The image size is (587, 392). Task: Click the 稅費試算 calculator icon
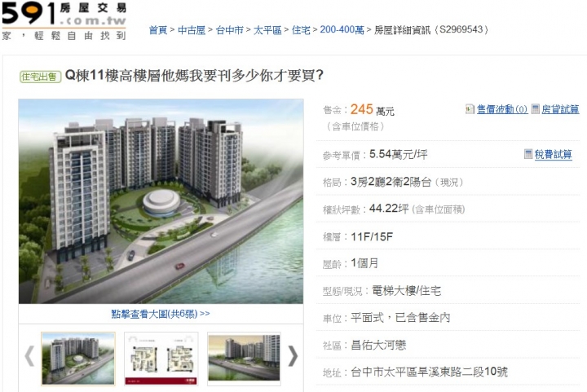point(527,154)
